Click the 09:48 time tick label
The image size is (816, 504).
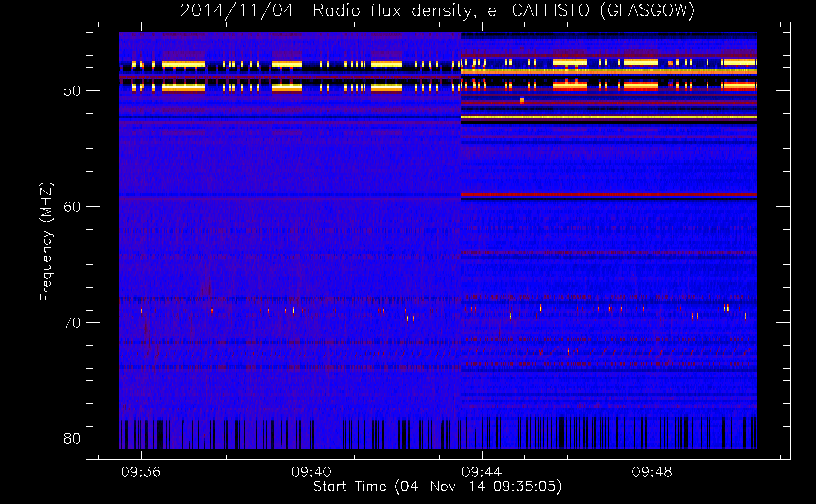pyautogui.click(x=652, y=472)
